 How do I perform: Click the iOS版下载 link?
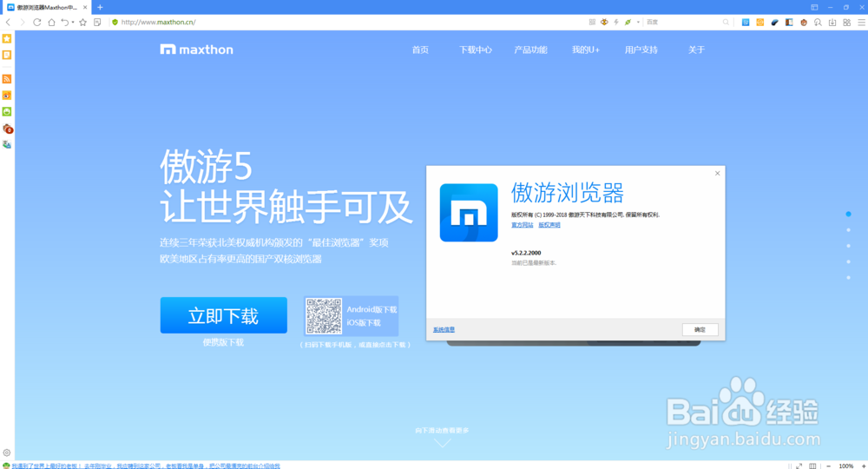coord(364,323)
